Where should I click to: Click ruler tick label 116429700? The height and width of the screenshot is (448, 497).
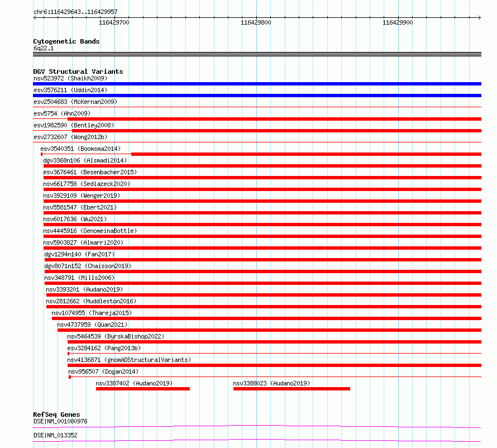point(114,22)
